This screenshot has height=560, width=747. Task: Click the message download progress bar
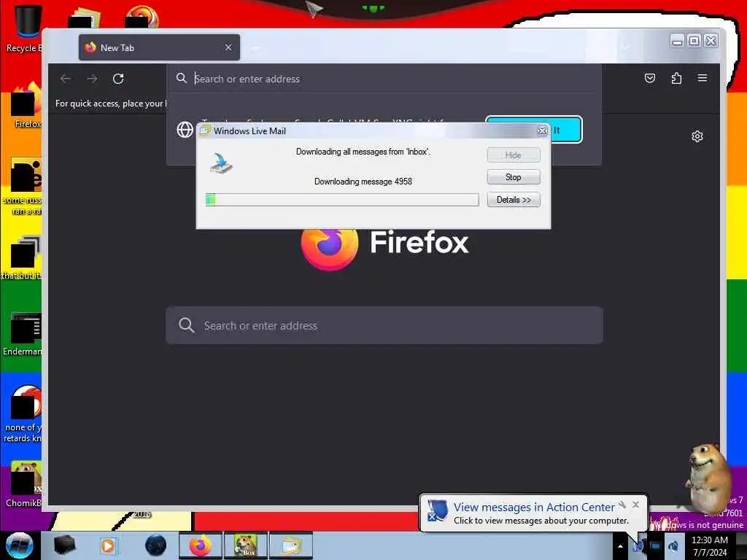(x=341, y=200)
